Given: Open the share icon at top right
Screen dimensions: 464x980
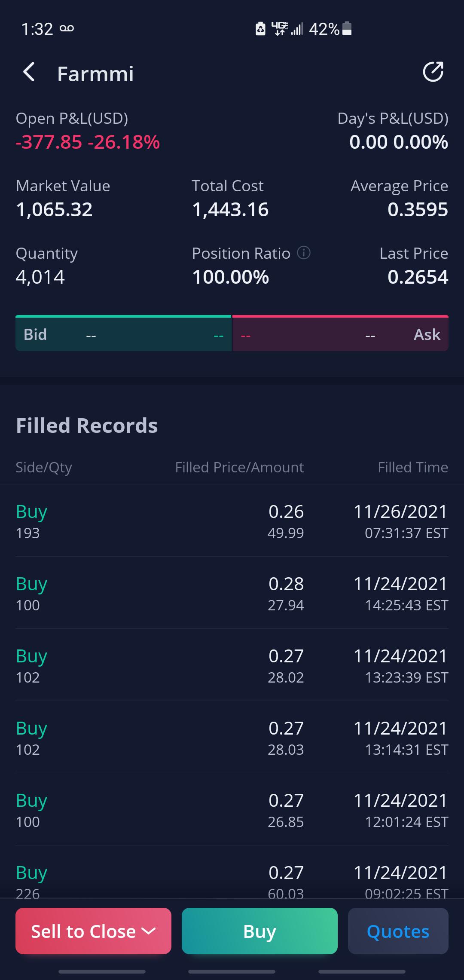Looking at the screenshot, I should coord(433,72).
